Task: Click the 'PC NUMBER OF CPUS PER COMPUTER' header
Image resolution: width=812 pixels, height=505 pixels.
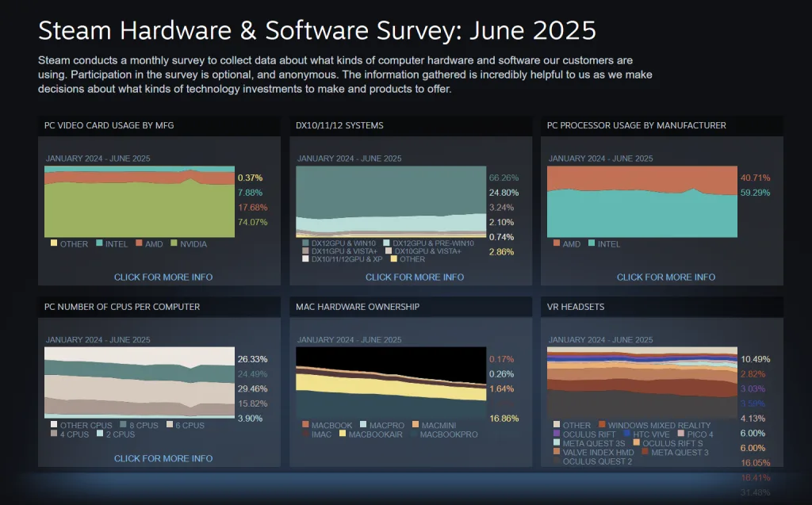Action: pyautogui.click(x=123, y=306)
